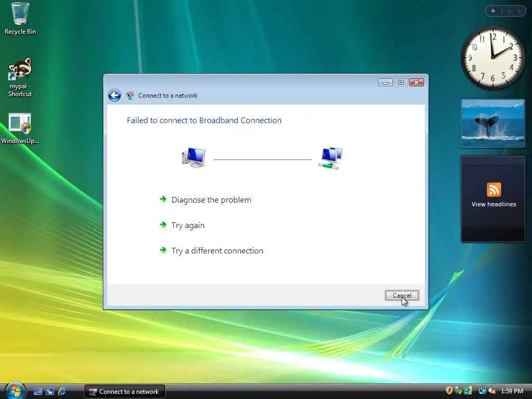This screenshot has width=532, height=399.
Task: Launch Internet Explorer from Quick Launch
Action: click(x=62, y=392)
